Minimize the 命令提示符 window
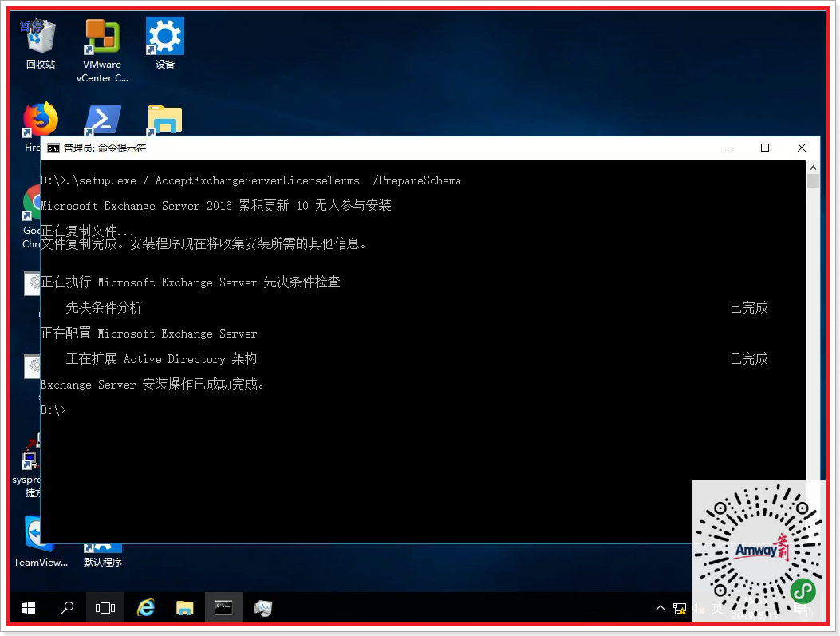Screen dimensions: 840x636 [x=729, y=148]
